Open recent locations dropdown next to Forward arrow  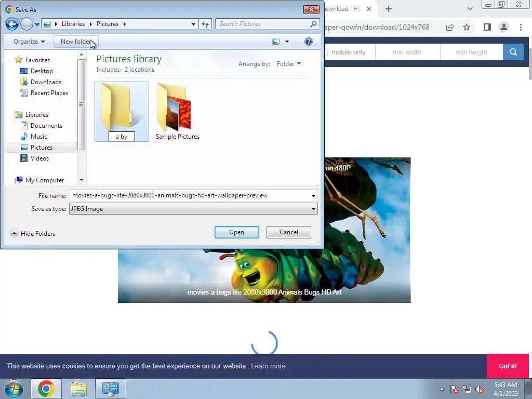[x=37, y=24]
